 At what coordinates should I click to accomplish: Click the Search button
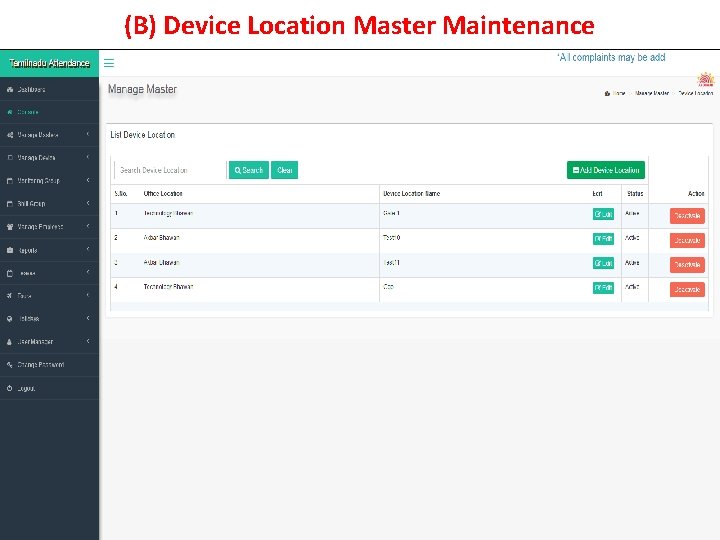pyautogui.click(x=249, y=170)
